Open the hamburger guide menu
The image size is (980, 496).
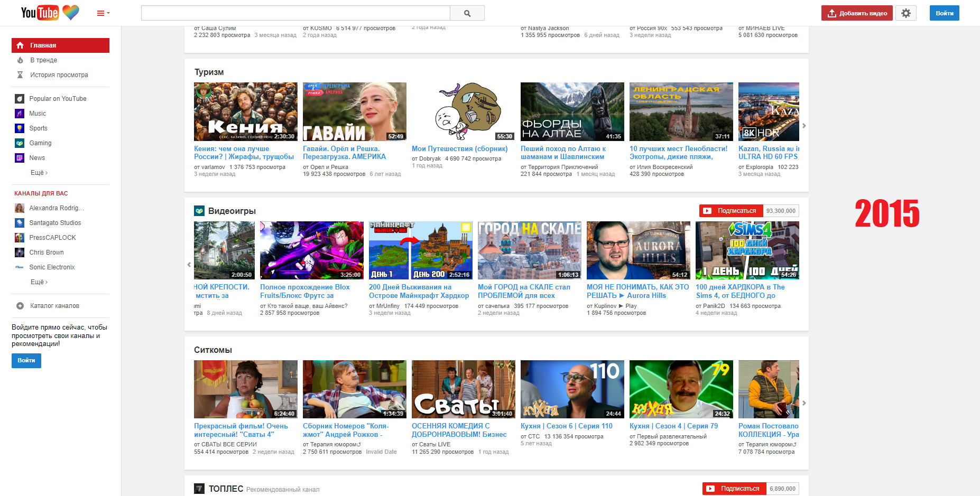[x=102, y=13]
